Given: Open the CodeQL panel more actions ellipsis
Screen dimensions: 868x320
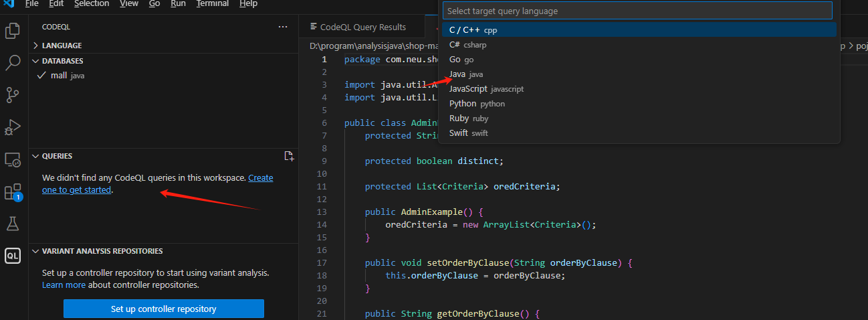Looking at the screenshot, I should pyautogui.click(x=283, y=27).
